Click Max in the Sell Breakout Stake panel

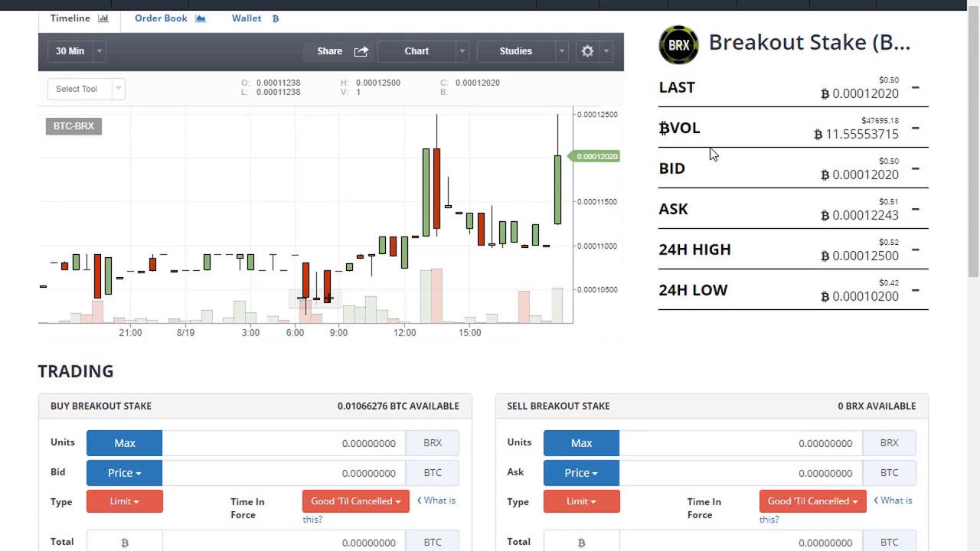(581, 443)
